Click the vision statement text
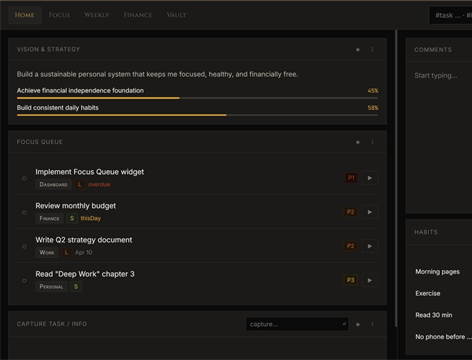The width and height of the screenshot is (472, 360). [x=157, y=74]
